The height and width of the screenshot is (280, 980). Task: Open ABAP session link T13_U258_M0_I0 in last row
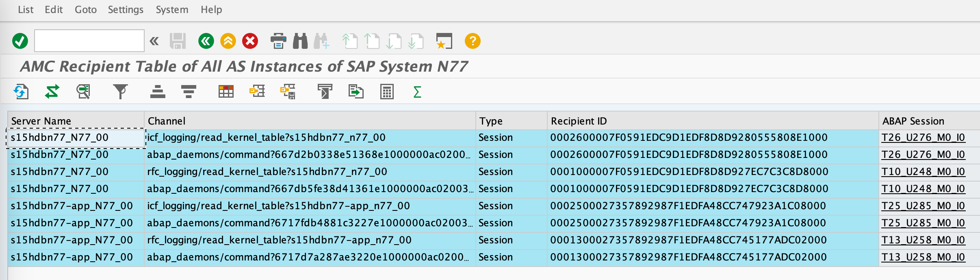click(923, 257)
